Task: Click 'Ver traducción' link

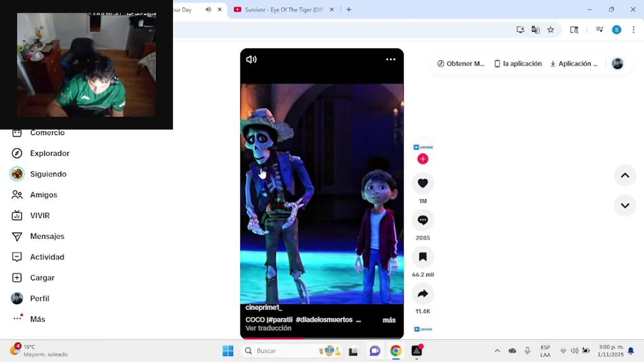Action: point(268,328)
